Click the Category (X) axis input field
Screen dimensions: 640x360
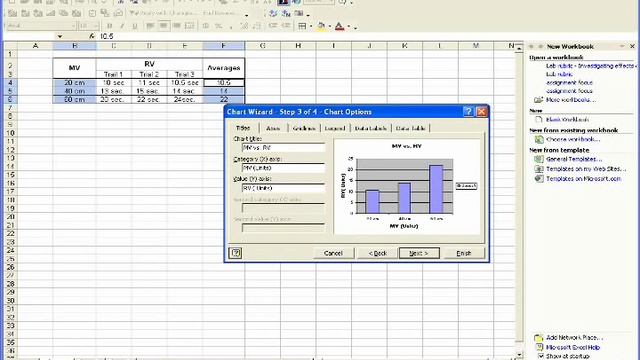click(x=283, y=168)
